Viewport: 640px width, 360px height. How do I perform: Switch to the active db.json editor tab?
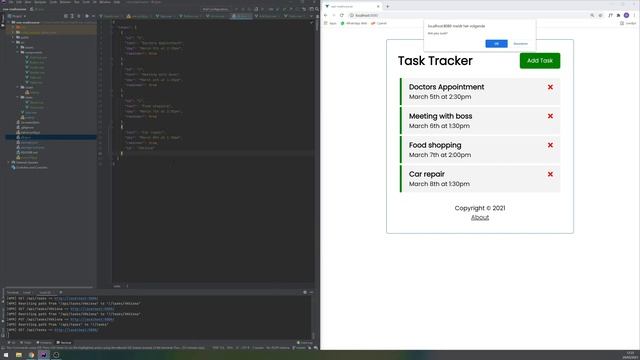tap(242, 16)
